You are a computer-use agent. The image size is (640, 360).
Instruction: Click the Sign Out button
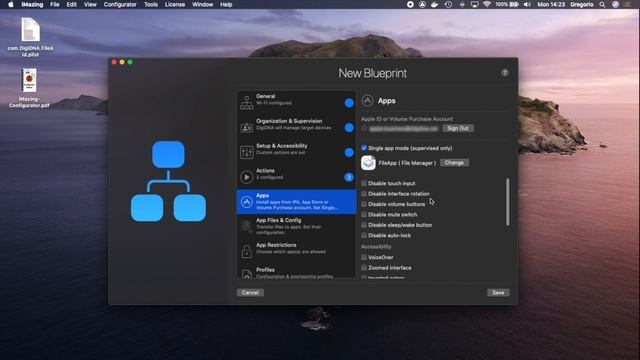[458, 128]
